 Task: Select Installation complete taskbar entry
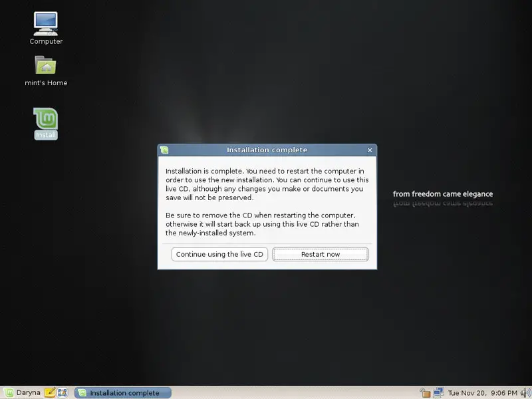click(123, 393)
